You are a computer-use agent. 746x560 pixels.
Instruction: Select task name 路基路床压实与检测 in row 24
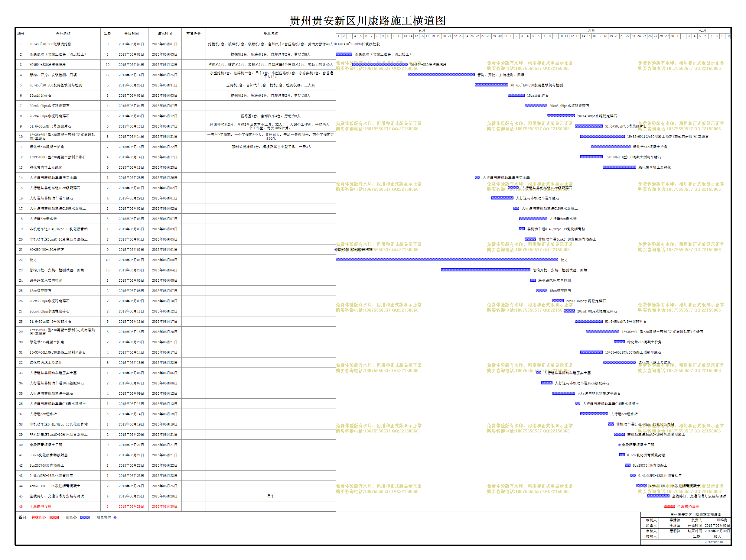46,280
